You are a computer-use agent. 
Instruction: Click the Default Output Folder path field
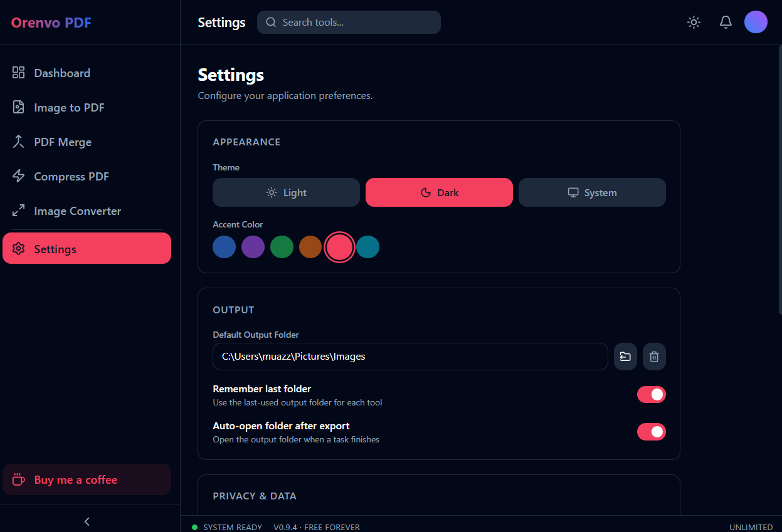tap(410, 357)
